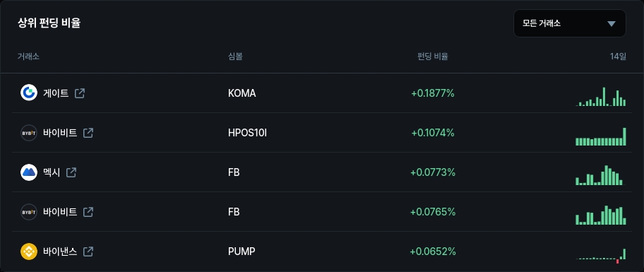
Task: Click the Binance yellow logo
Action: pos(29,252)
